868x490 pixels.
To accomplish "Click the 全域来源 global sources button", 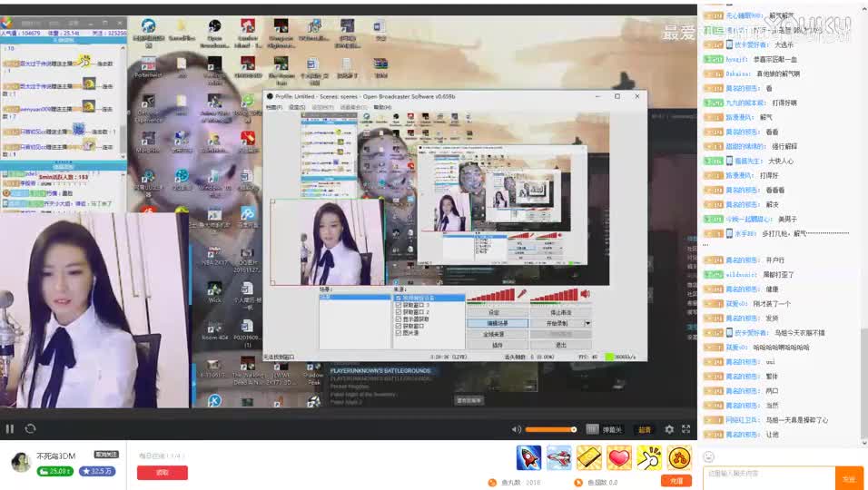I will coord(498,335).
